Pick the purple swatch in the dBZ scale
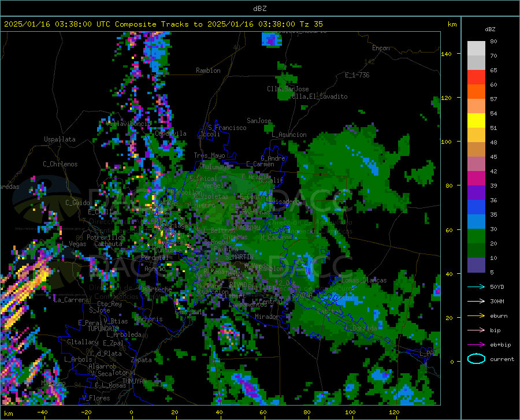 (476, 193)
